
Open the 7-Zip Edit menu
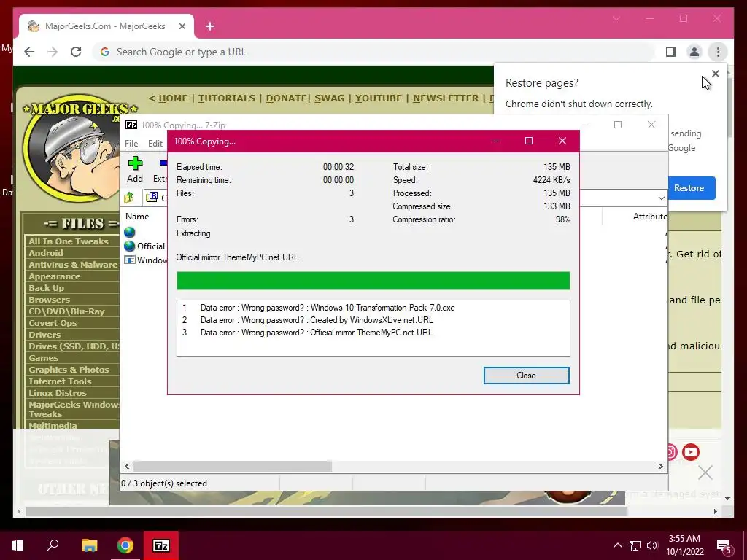155,144
